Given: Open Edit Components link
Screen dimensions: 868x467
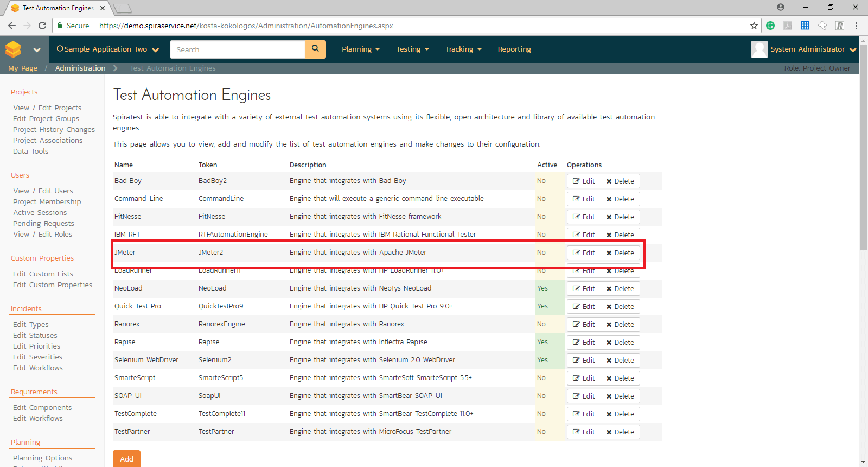Looking at the screenshot, I should (42, 408).
